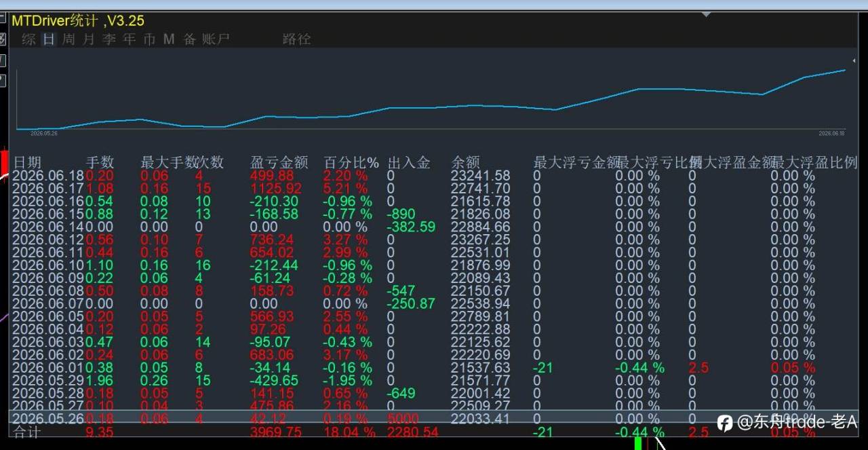Click the 23241.58 balance value
This screenshot has width=868, height=450.
(480, 175)
